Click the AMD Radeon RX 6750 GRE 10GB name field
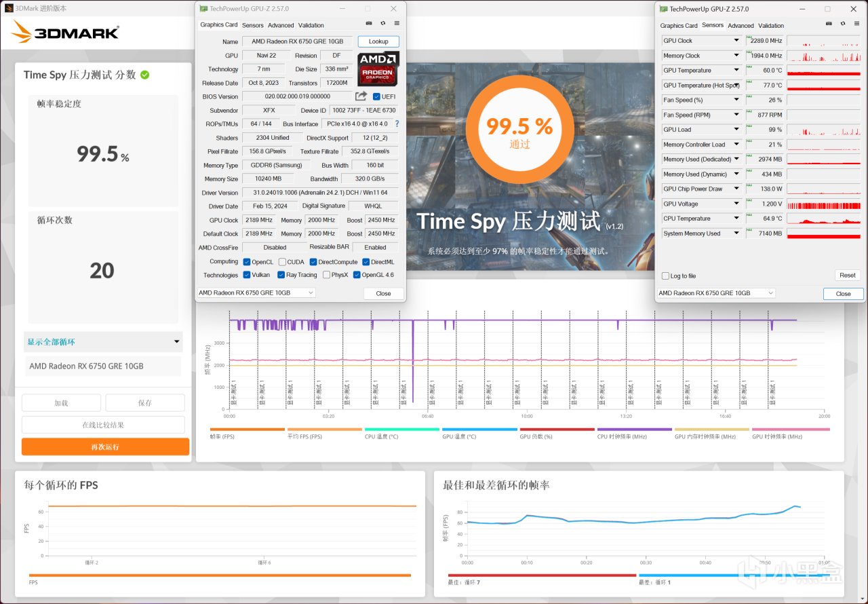Image resolution: width=868 pixels, height=604 pixels. click(297, 41)
